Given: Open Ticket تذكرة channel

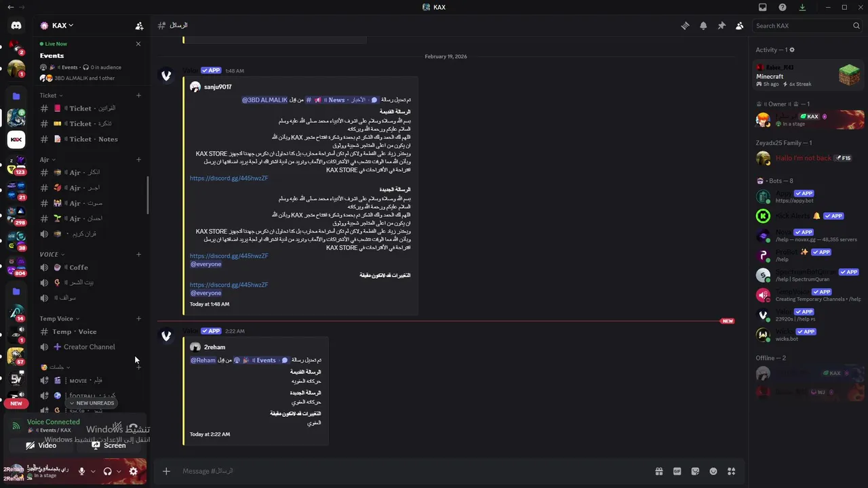Looking at the screenshot, I should point(91,124).
